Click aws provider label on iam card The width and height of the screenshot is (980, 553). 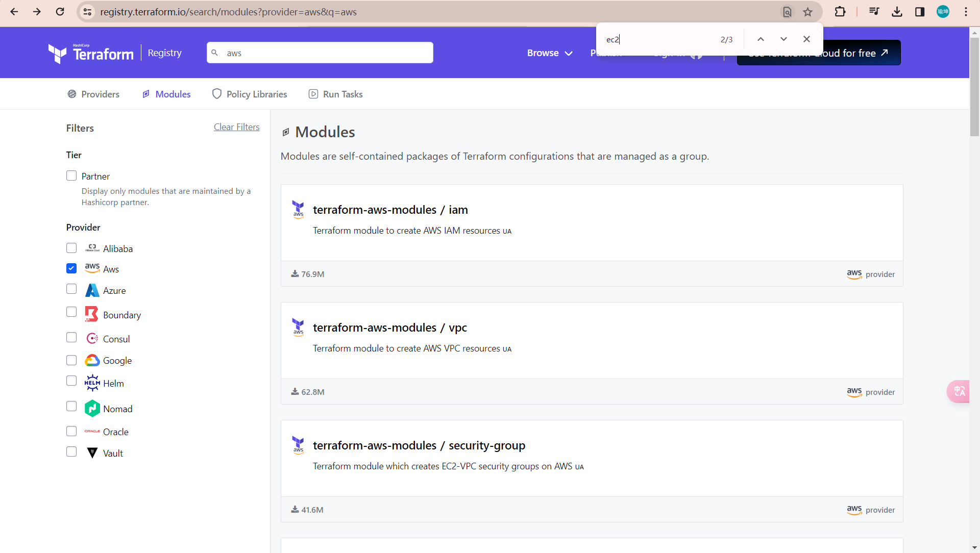pos(871,274)
